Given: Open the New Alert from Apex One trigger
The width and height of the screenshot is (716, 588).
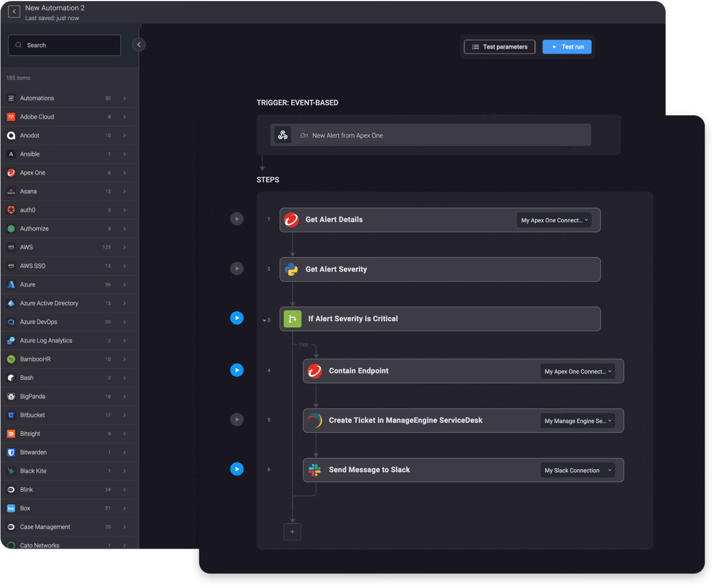Looking at the screenshot, I should click(x=431, y=135).
